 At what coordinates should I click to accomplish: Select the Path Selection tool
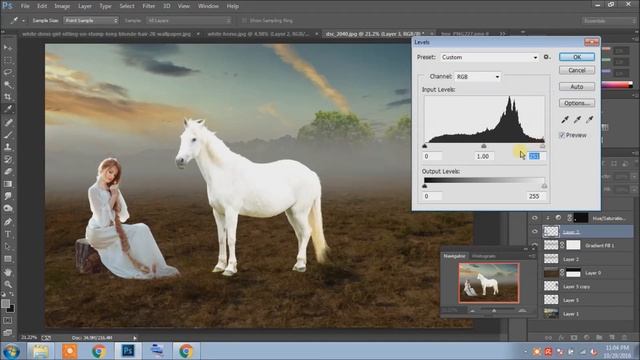point(8,246)
